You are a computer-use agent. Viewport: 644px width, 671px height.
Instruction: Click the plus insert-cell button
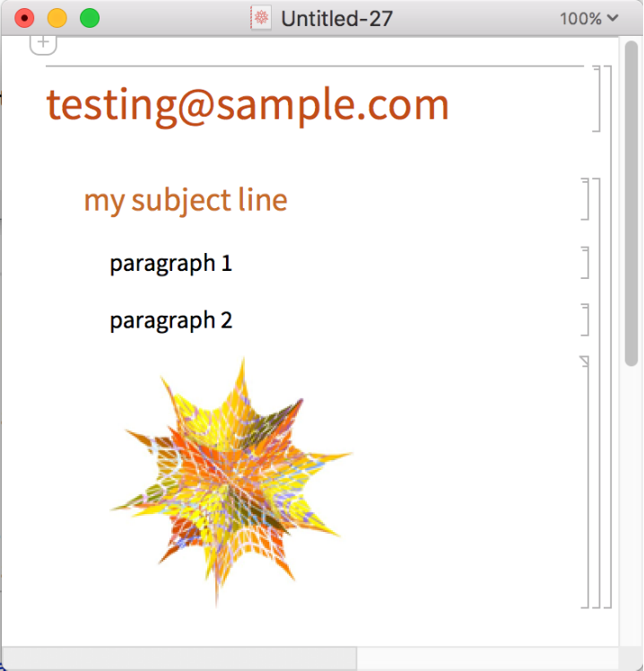(x=43, y=43)
